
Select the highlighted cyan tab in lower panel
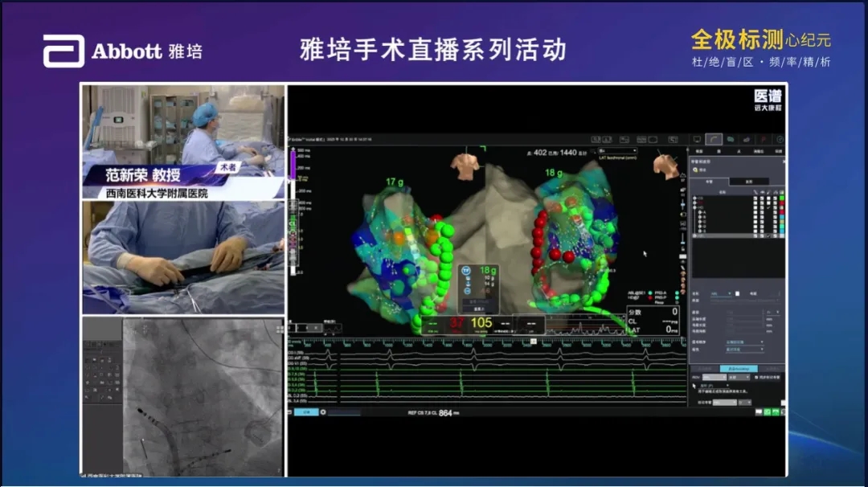737,368
